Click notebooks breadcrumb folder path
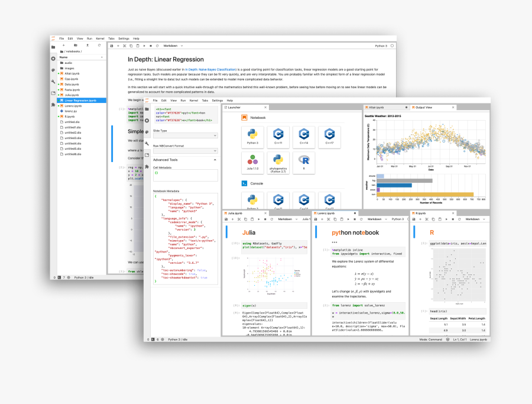The image size is (532, 404). pos(73,51)
